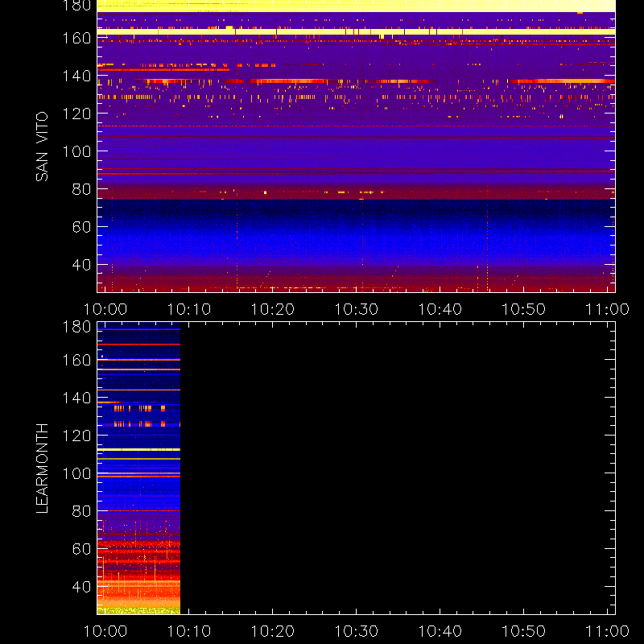Select the 100 tick label on SAN VITO axis
The width and height of the screenshot is (644, 644).
[76, 151]
